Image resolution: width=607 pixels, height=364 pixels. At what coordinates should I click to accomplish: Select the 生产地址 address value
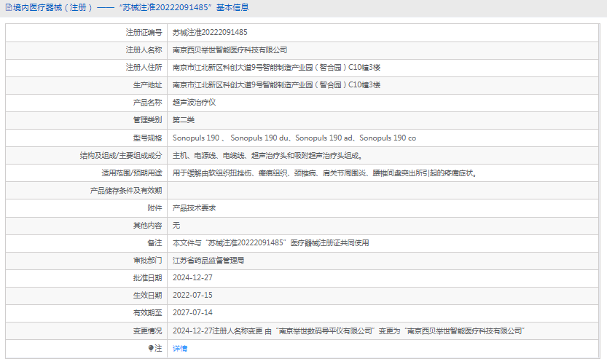click(276, 84)
